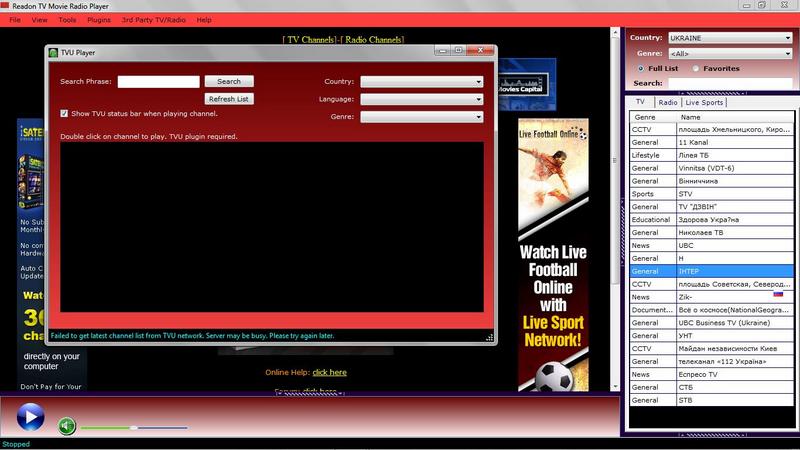Screen dimensions: 800x450
Task: Select телеканал «112 Україна» channel
Action: coord(712,362)
